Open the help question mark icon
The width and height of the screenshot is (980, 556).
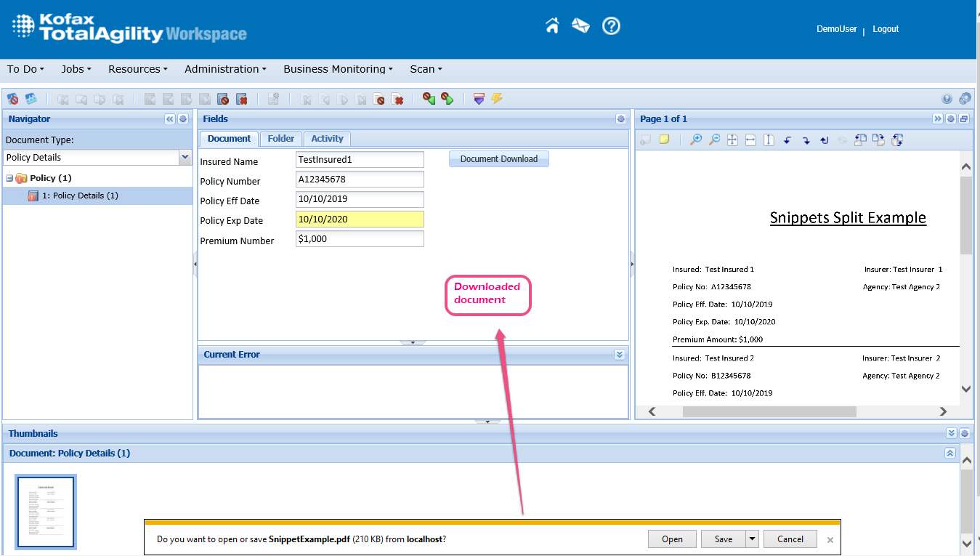click(611, 26)
